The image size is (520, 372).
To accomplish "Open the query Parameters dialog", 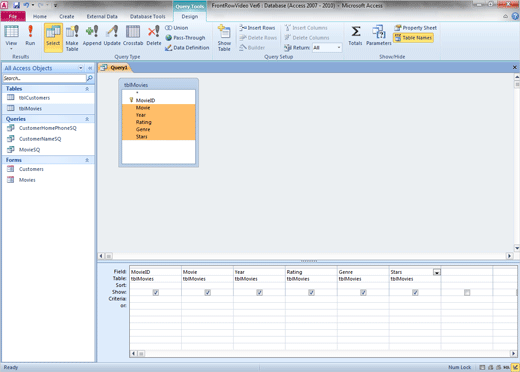I will [x=379, y=36].
